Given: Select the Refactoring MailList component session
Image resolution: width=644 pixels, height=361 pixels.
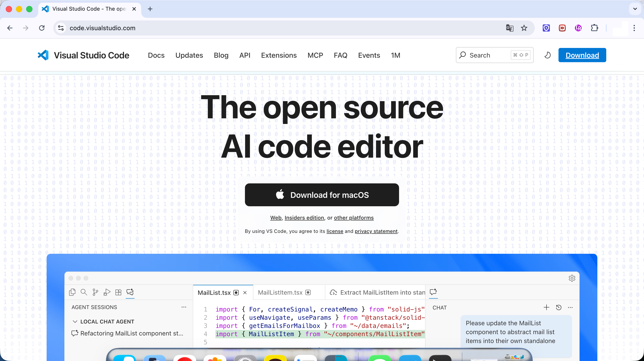Looking at the screenshot, I should tap(127, 333).
